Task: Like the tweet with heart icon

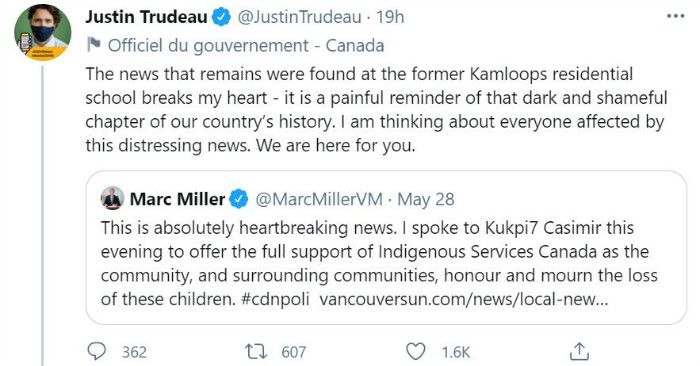Action: [x=415, y=352]
